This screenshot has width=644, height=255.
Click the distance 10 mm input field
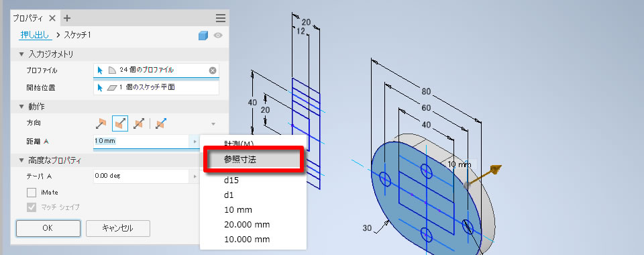[142, 141]
